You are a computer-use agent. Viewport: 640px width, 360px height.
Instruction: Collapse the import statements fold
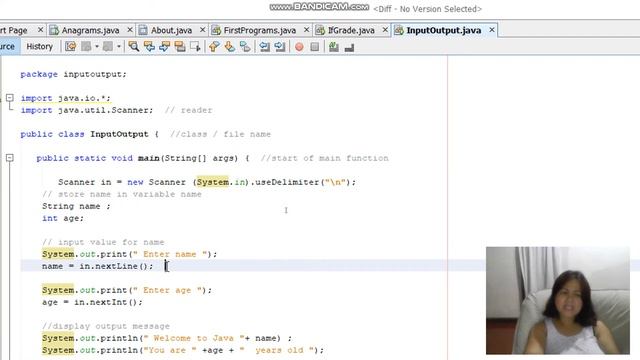click(10, 98)
